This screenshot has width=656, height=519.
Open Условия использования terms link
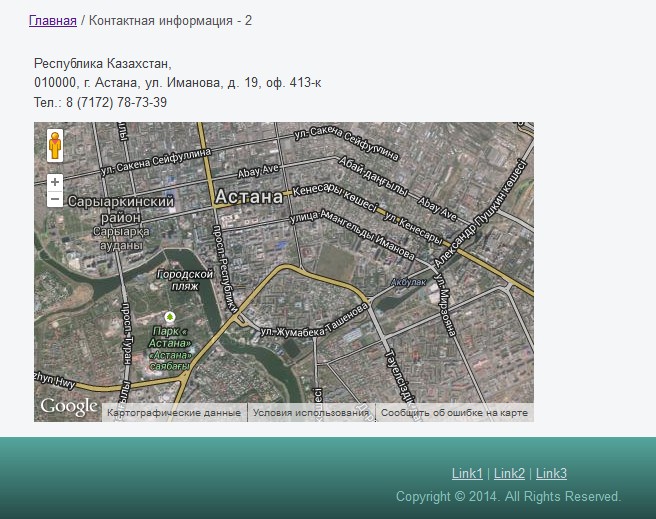click(311, 412)
